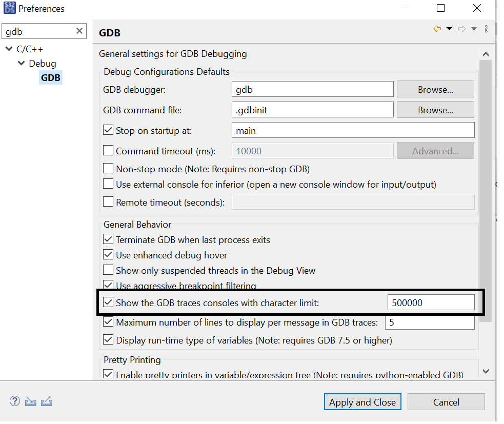Browse for GDB command file
Screen dimensions: 504x424
pyautogui.click(x=435, y=110)
